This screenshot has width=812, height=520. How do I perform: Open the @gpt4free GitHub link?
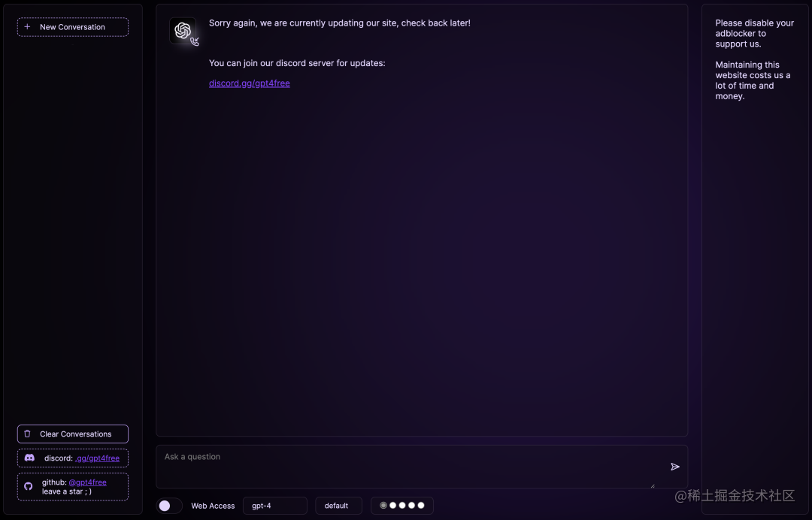(87, 482)
